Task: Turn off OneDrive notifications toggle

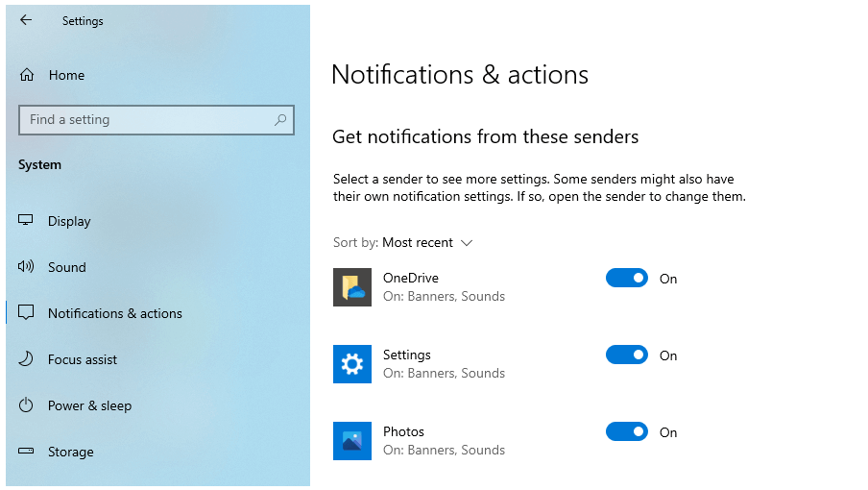Action: coord(627,278)
